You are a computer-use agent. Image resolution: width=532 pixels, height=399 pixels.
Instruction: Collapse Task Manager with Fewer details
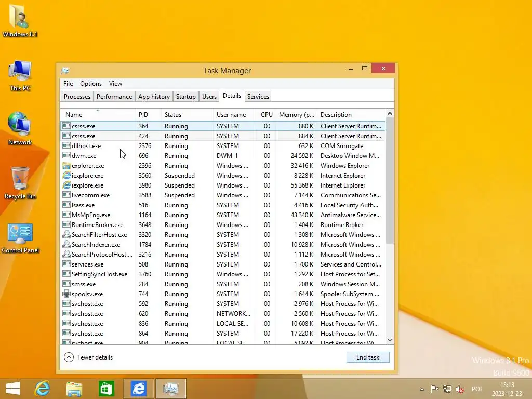pyautogui.click(x=88, y=357)
